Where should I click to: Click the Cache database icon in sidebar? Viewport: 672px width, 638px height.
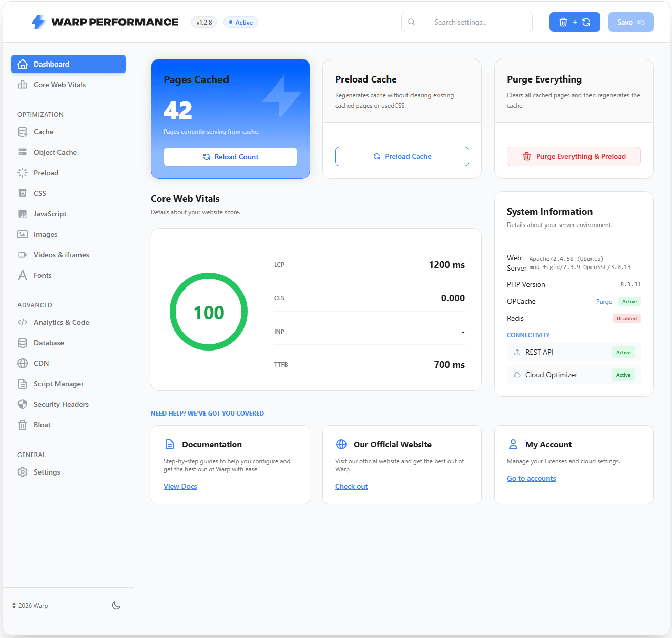tap(23, 132)
